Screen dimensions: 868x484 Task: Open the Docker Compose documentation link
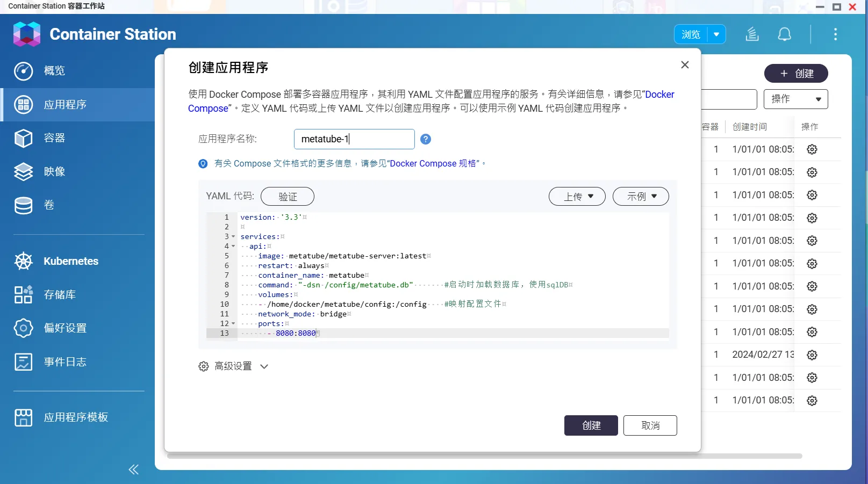(431, 101)
